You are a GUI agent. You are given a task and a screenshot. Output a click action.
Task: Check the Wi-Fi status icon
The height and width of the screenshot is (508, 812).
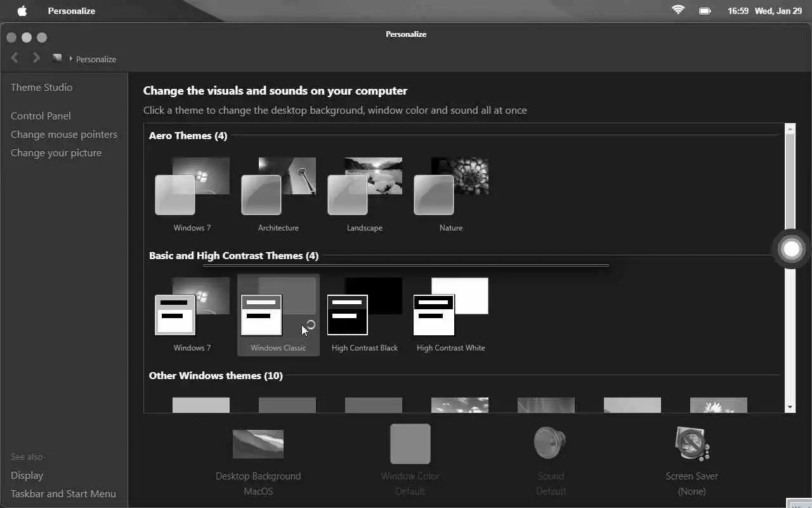click(x=678, y=10)
